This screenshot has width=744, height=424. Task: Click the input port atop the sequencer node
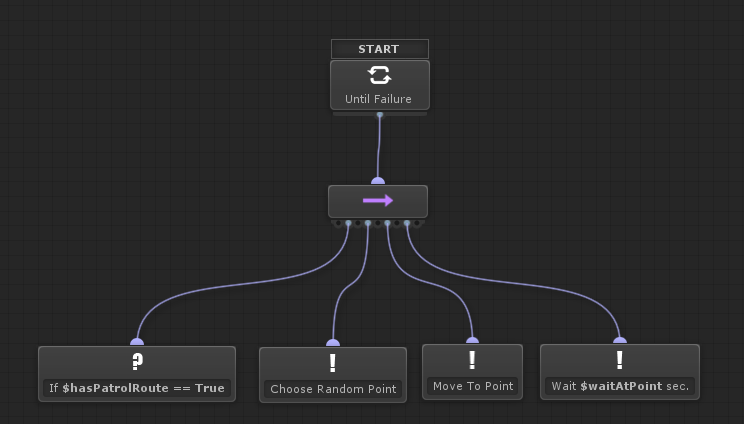tap(378, 181)
